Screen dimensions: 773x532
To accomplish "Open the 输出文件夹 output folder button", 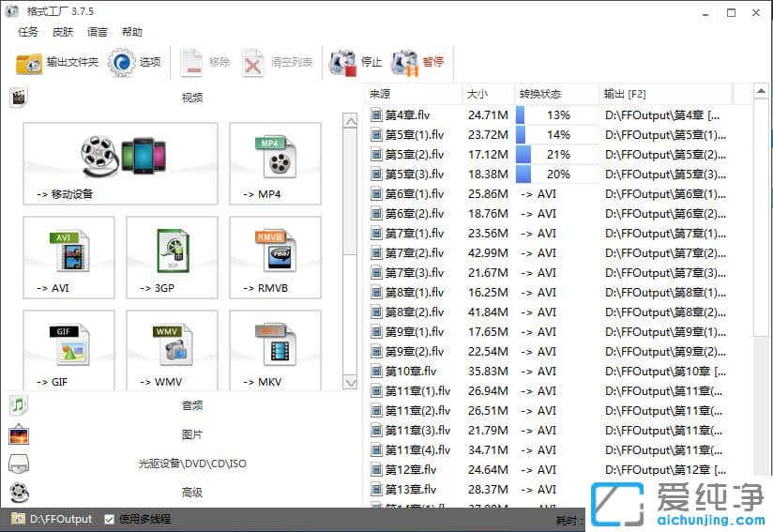I will click(57, 63).
